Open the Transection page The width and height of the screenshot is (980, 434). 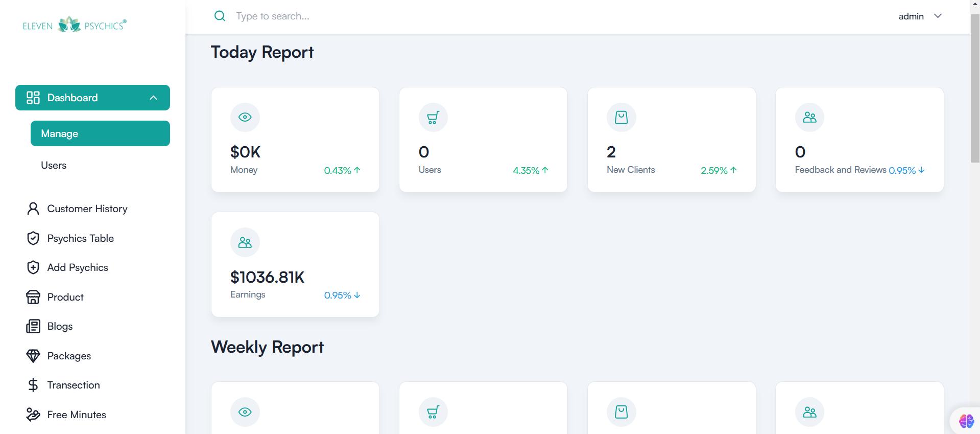click(74, 385)
